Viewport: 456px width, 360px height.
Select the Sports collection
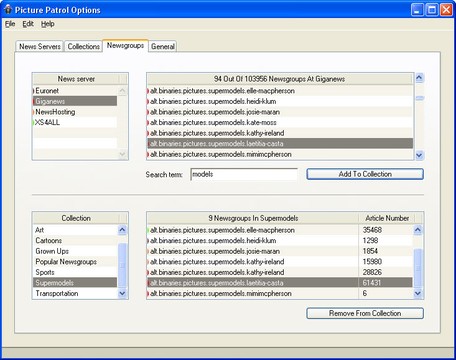pos(75,272)
